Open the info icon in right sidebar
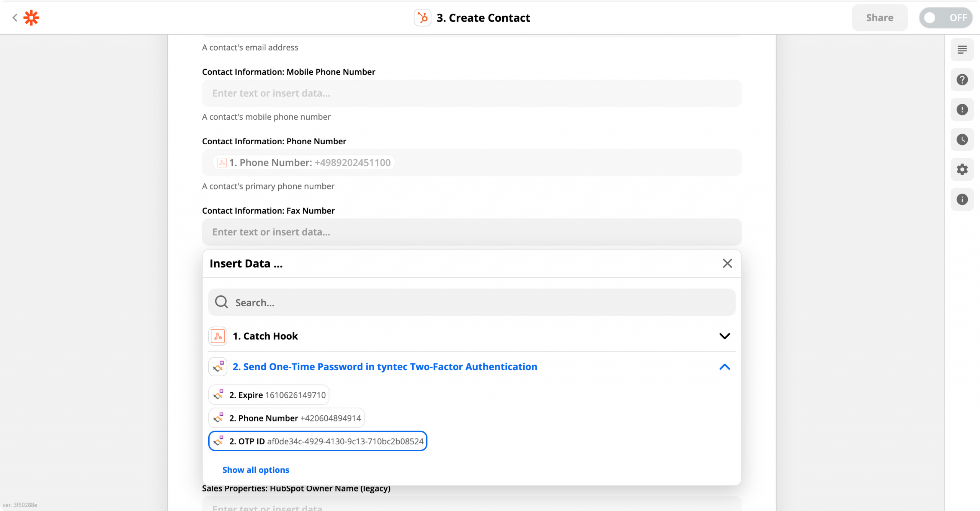 pyautogui.click(x=962, y=199)
